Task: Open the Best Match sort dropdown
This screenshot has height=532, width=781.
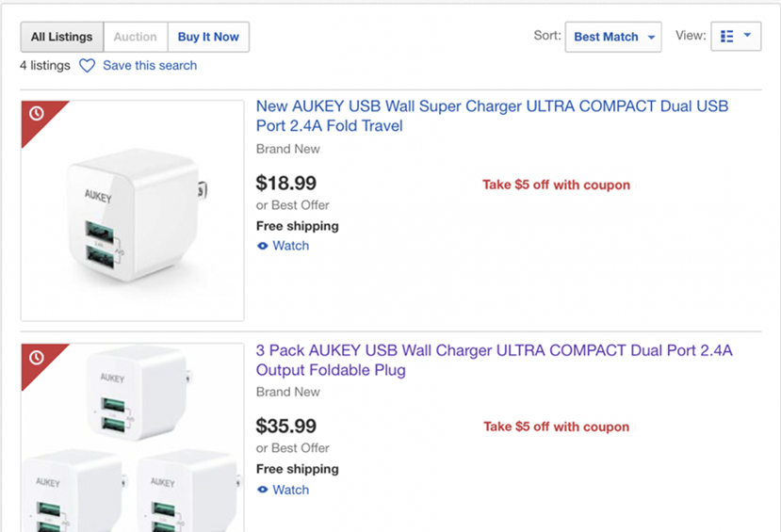Action: point(613,37)
